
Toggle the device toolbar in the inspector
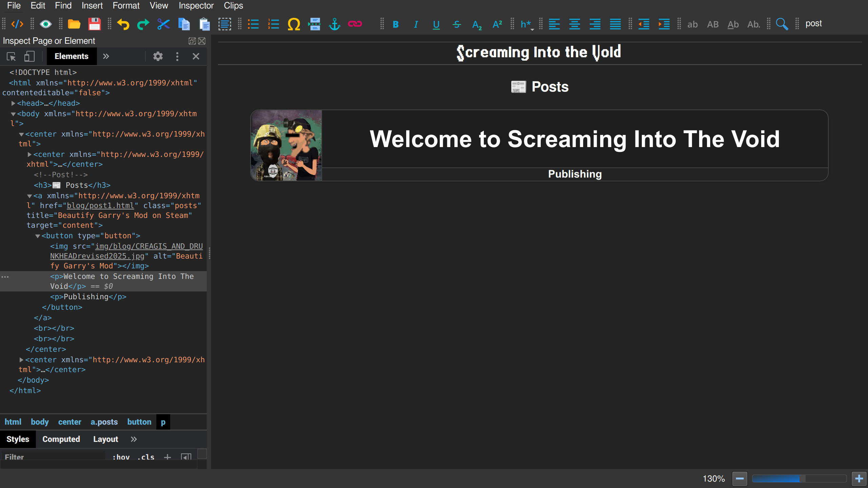click(29, 56)
